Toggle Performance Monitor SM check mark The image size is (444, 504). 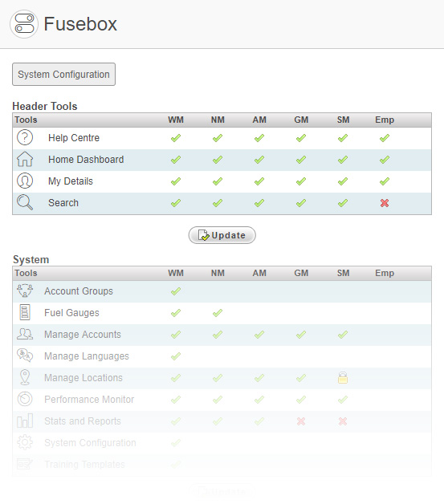tap(343, 400)
